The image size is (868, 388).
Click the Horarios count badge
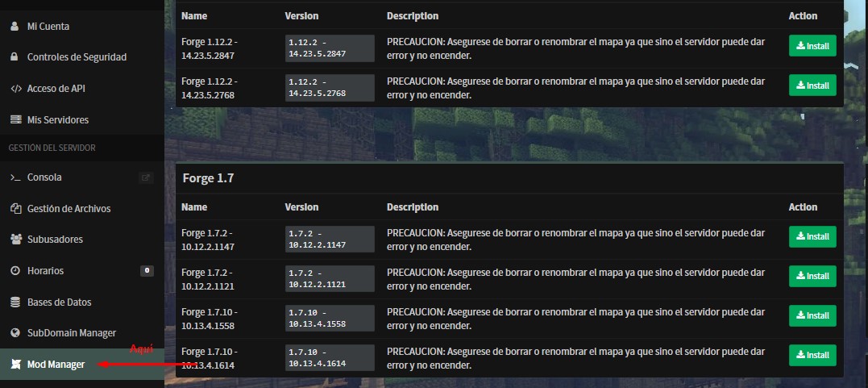[x=147, y=271]
